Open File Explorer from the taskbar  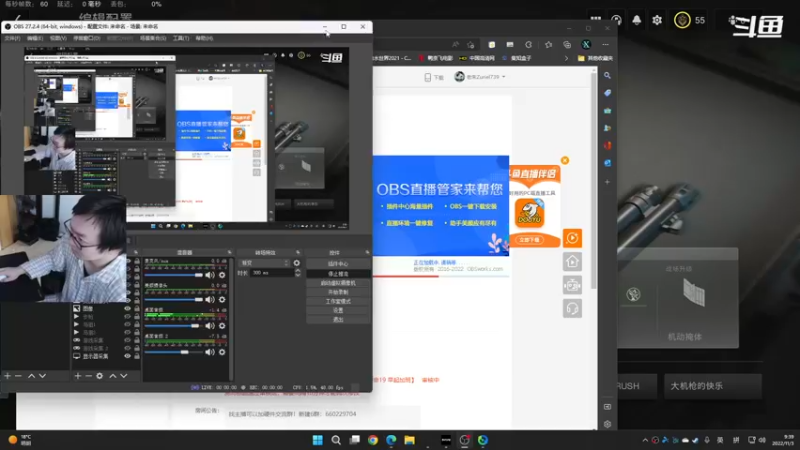409,440
